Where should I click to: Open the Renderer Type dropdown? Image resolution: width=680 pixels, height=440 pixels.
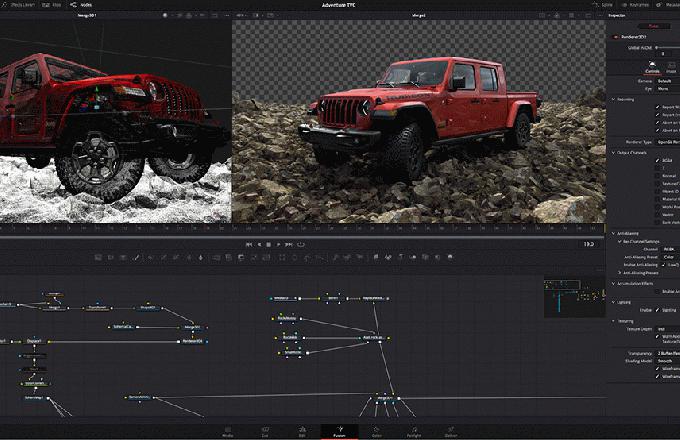(x=668, y=141)
